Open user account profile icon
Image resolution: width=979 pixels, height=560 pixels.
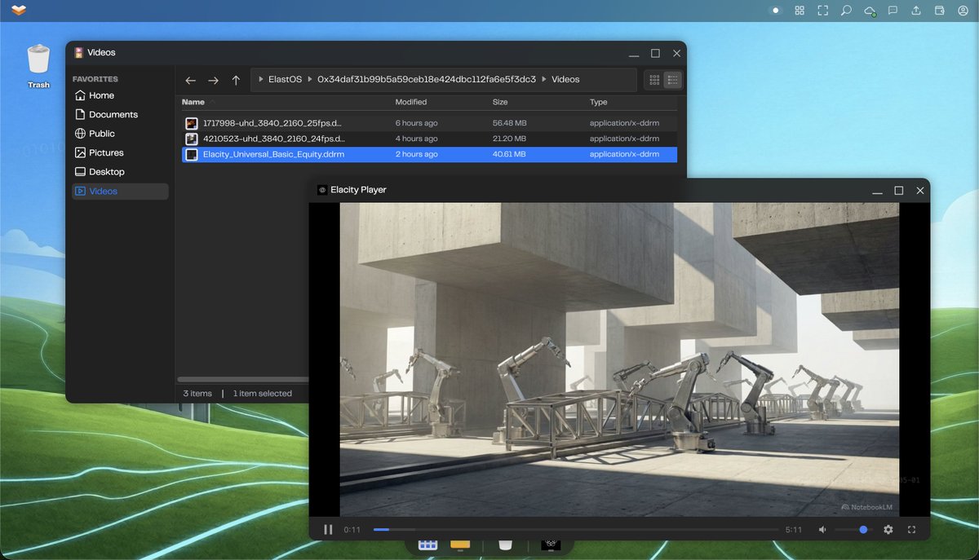pyautogui.click(x=963, y=11)
